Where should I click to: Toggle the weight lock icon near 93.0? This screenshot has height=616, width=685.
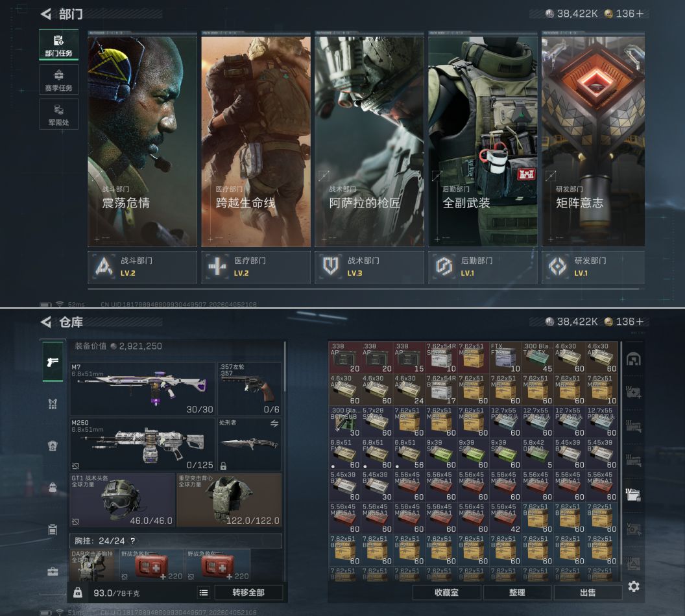pyautogui.click(x=78, y=593)
